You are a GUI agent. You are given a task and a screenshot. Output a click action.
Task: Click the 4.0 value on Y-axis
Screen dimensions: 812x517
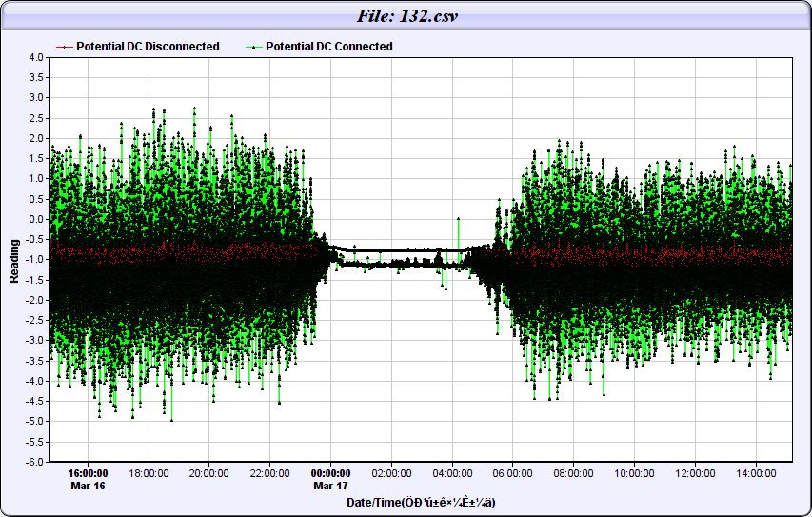pyautogui.click(x=36, y=57)
